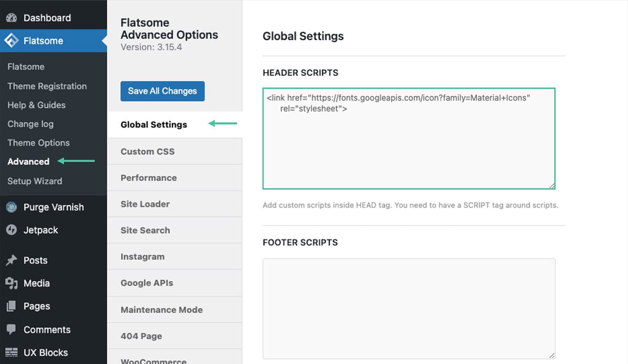628x364 pixels.
Task: Click the Dashboard gauge icon
Action: (x=12, y=18)
